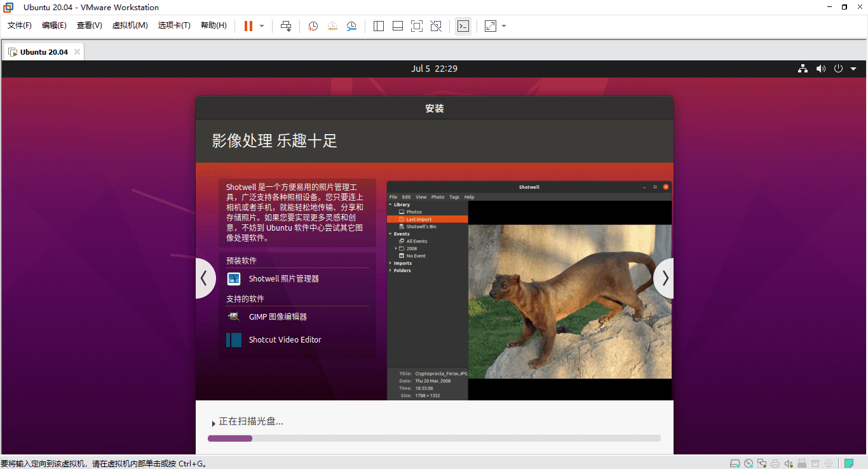Click the '正在扫描光盘...' status text
The height and width of the screenshot is (469, 868).
click(x=251, y=421)
